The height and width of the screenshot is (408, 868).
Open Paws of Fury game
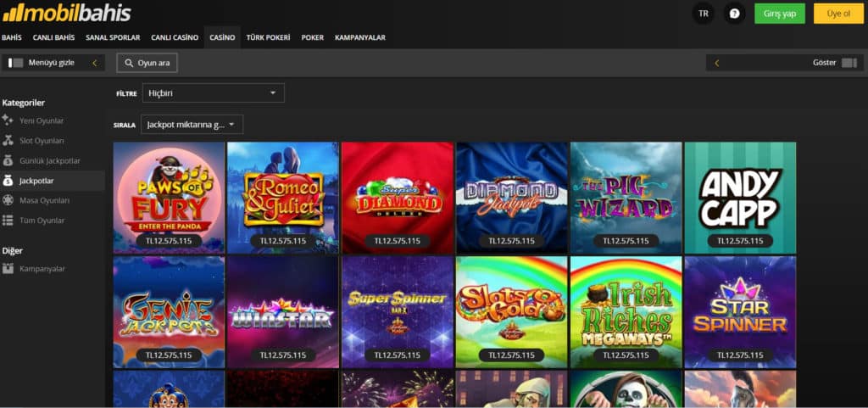coord(169,198)
